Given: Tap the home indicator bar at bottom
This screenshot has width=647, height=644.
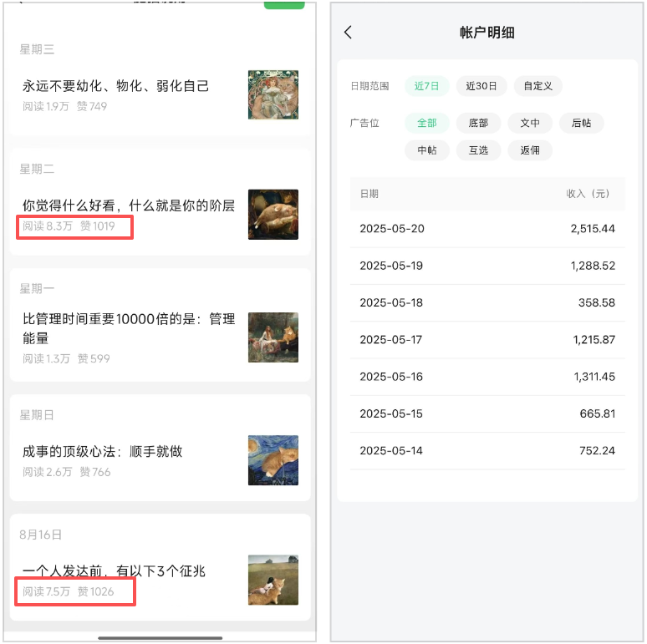Looking at the screenshot, I should pyautogui.click(x=160, y=638).
